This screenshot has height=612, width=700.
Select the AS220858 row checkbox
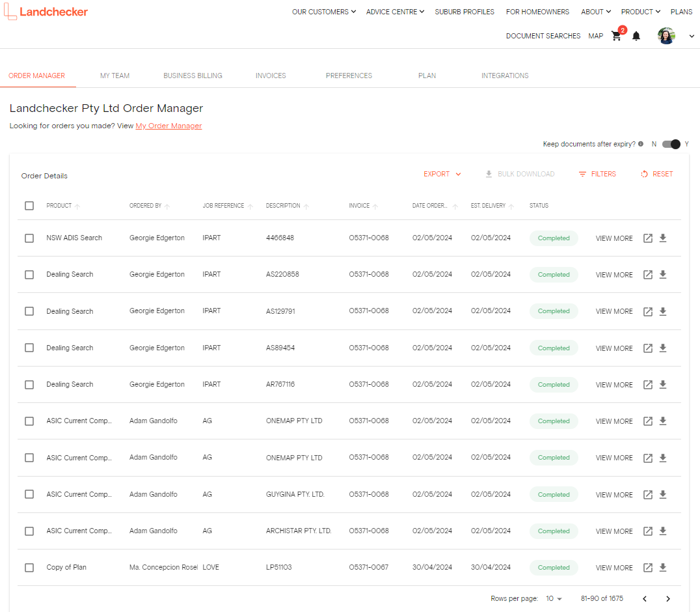coord(29,275)
